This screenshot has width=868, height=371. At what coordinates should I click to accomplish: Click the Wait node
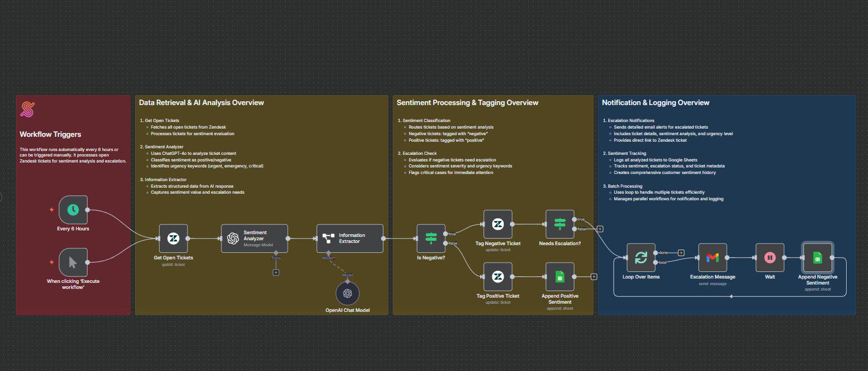[770, 258]
